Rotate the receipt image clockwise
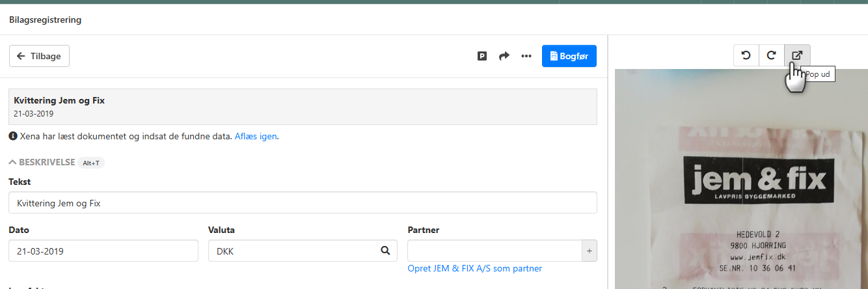Image resolution: width=868 pixels, height=289 pixels. click(772, 55)
